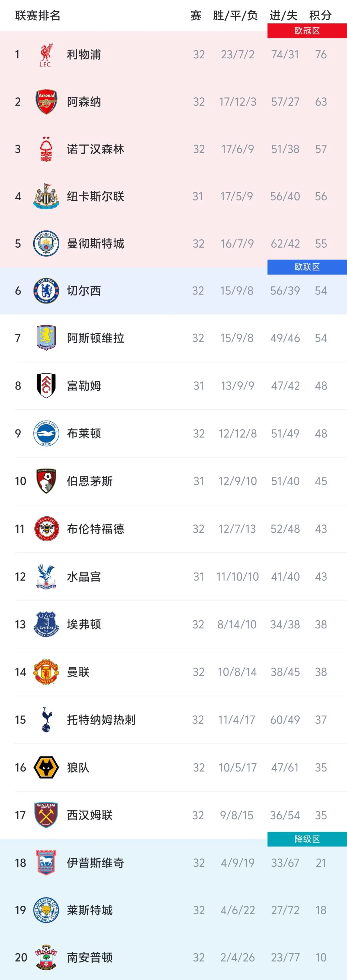The image size is (347, 980).
Task: Tap the Brighton club badge
Action: [46, 433]
